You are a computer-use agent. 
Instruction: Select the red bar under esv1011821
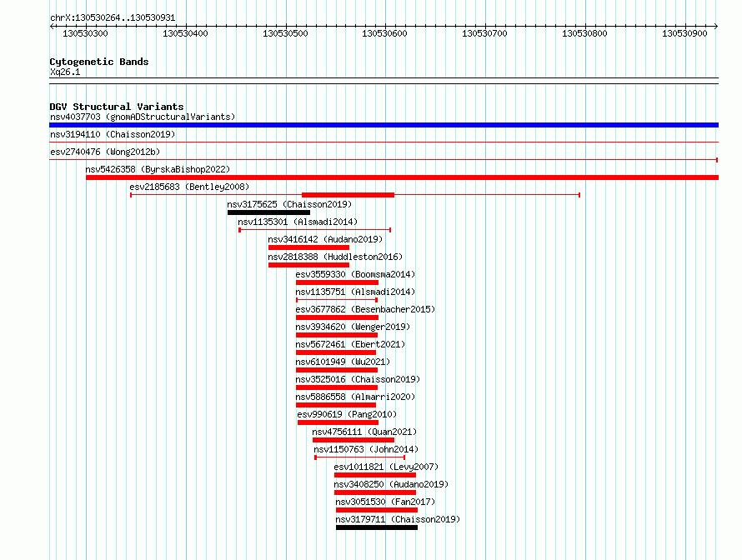pyautogui.click(x=375, y=475)
